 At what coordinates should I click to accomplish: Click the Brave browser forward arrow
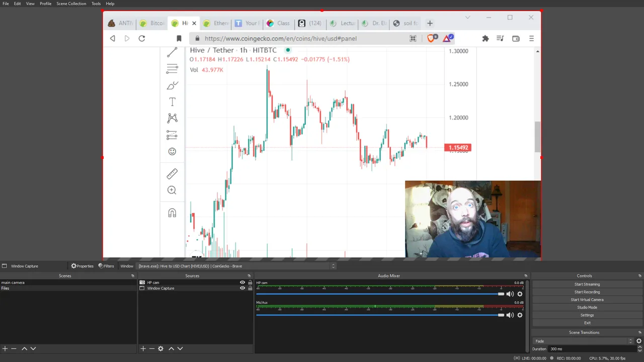[x=127, y=38]
